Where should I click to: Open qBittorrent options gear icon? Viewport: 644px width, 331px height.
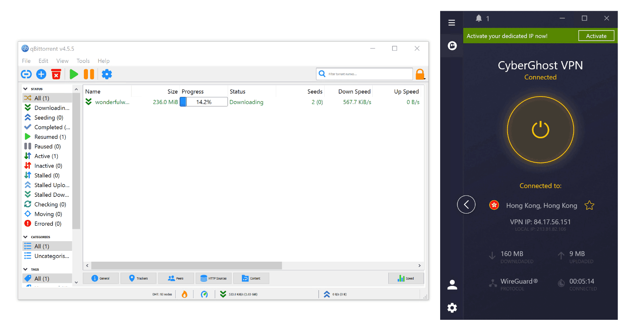point(107,74)
